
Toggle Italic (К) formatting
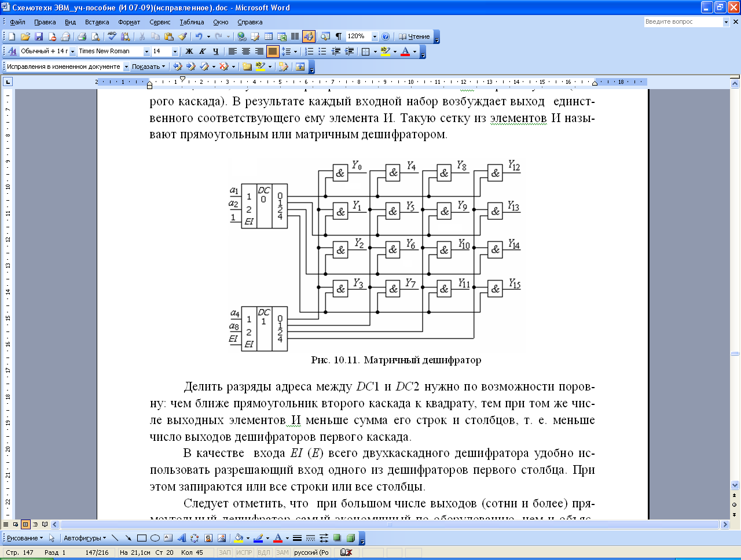[203, 51]
